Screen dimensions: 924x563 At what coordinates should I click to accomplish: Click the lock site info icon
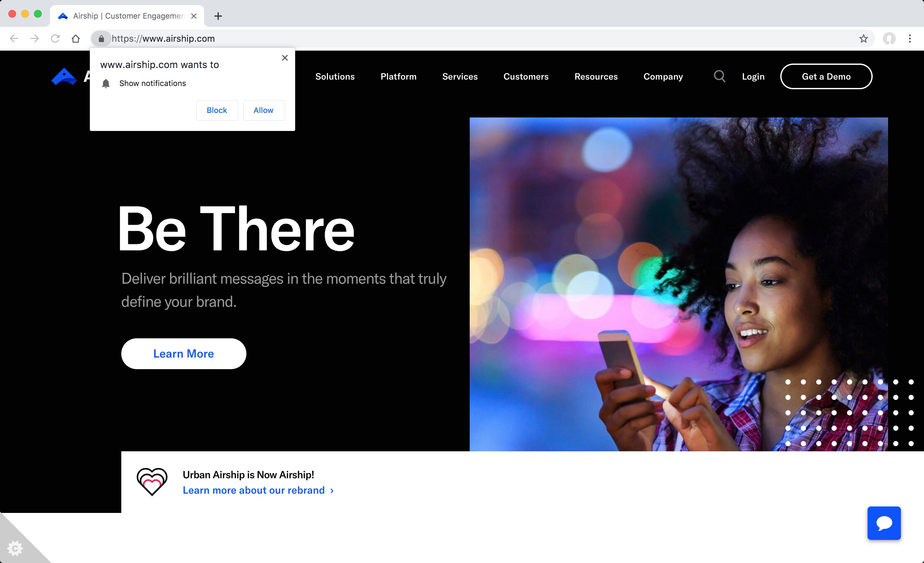click(x=101, y=39)
